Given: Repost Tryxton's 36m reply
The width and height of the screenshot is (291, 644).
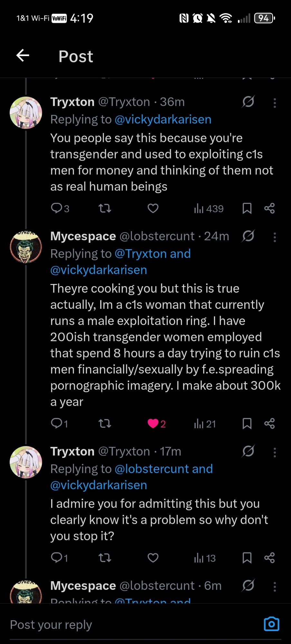Looking at the screenshot, I should point(105,209).
